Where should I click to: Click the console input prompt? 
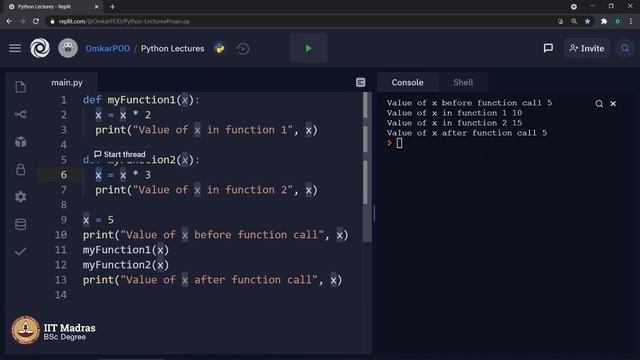[x=399, y=143]
